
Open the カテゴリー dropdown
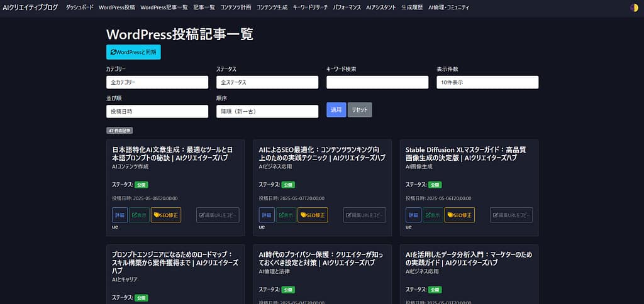[157, 82]
